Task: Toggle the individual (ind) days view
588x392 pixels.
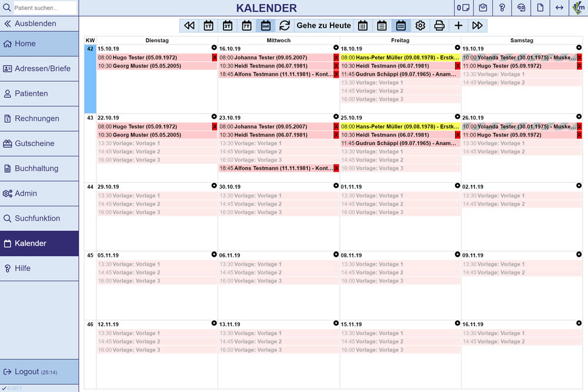Action: 266,25
